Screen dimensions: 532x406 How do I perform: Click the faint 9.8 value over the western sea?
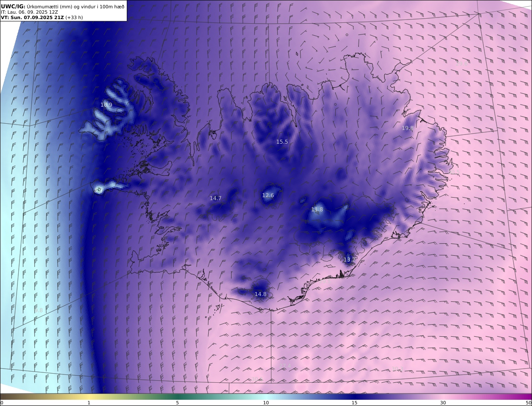39,311
